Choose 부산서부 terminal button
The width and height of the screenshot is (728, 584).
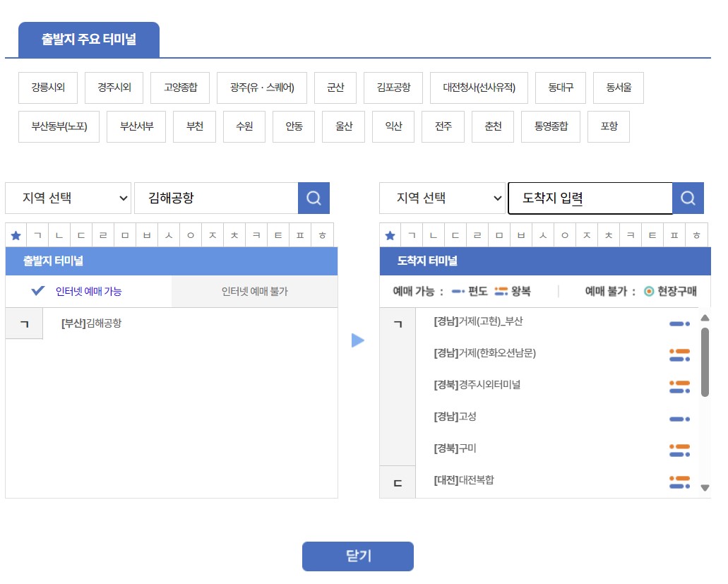click(x=136, y=126)
